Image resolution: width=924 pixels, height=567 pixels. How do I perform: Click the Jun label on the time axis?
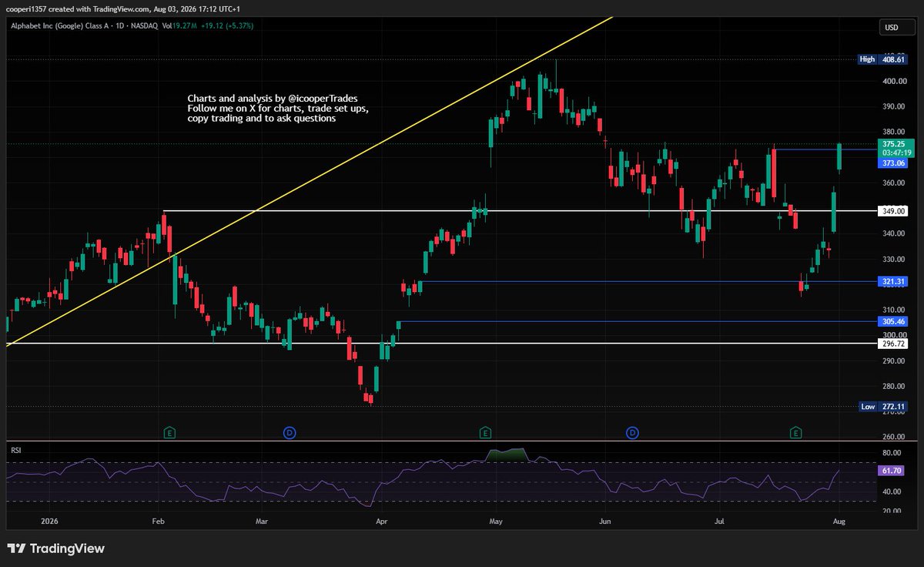click(604, 521)
